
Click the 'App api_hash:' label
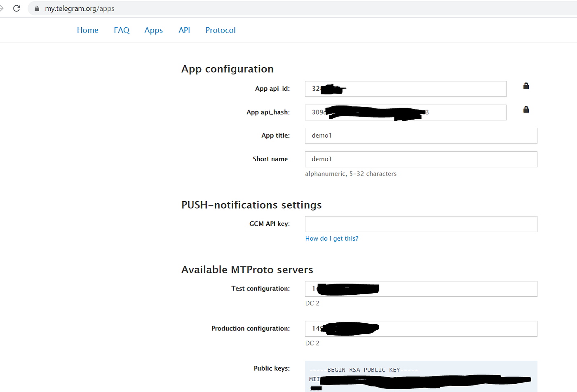click(268, 112)
